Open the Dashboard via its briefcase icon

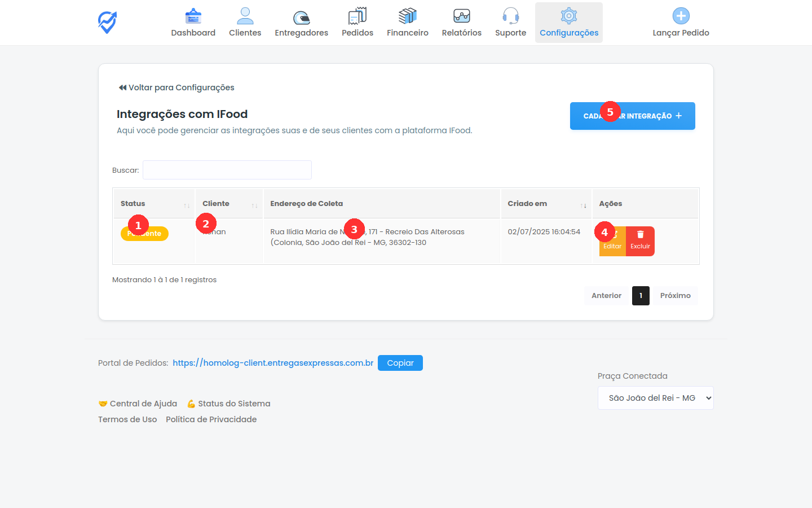click(193, 15)
